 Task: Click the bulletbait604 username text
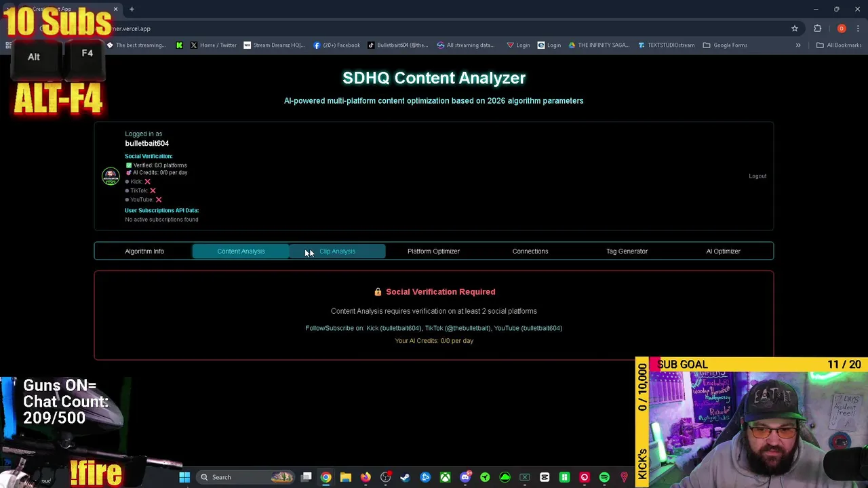coord(146,144)
